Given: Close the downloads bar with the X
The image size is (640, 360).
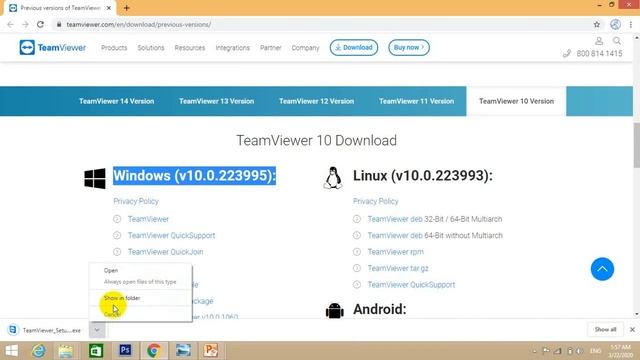Looking at the screenshot, I should 632,329.
